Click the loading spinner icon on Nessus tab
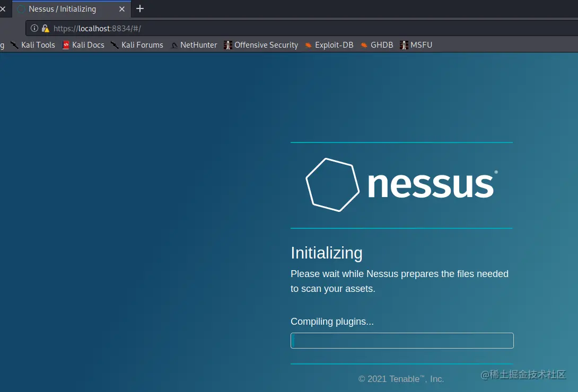 tap(21, 9)
